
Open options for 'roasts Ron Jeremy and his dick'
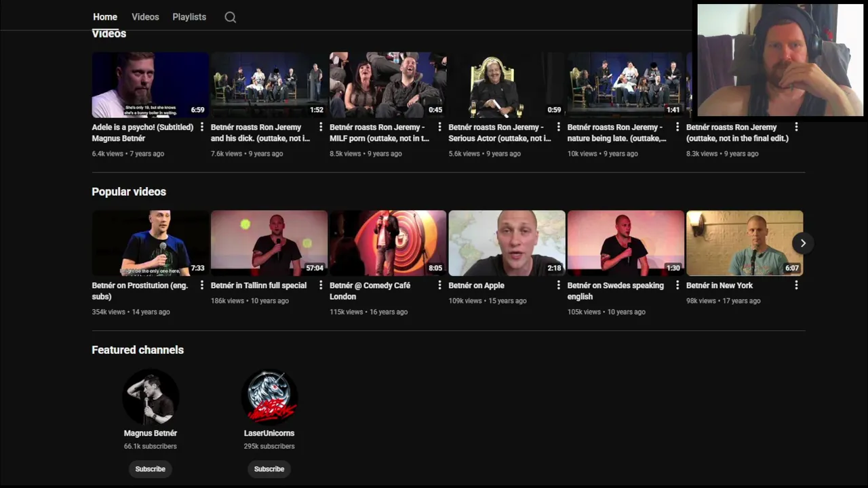(321, 127)
